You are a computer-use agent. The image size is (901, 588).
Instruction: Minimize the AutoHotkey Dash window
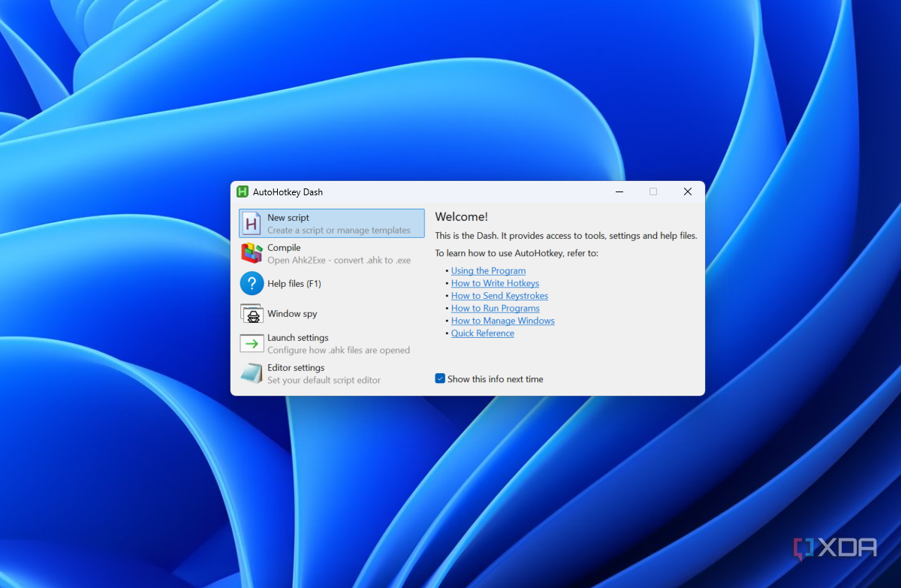pos(619,192)
